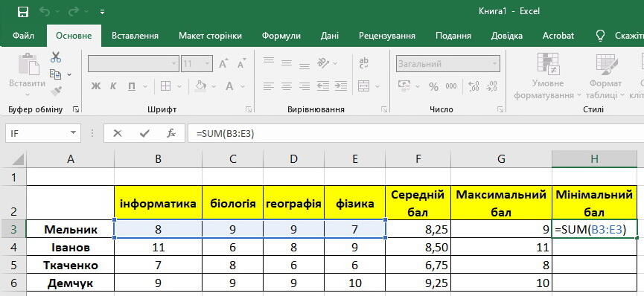The image size is (644, 296).
Task: Expand the Borders dropdown arrow
Action: pos(179,86)
